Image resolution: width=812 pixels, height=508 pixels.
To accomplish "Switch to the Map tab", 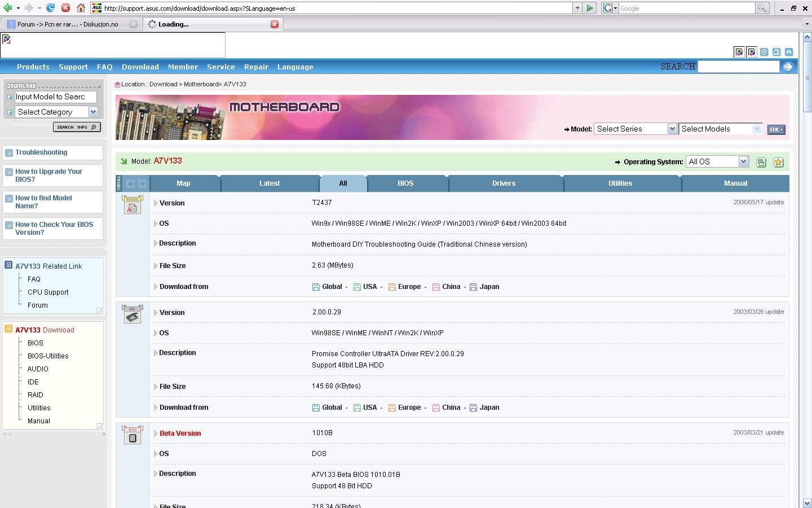I will point(183,183).
